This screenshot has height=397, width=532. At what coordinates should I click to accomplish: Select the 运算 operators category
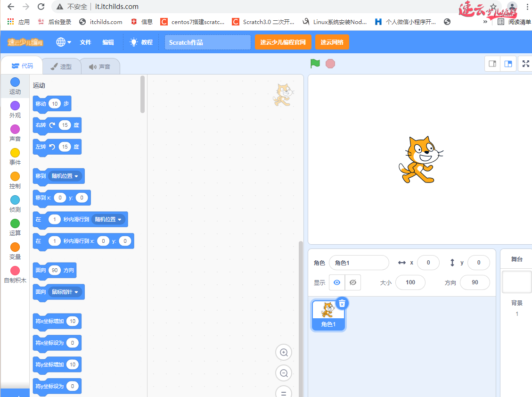[x=15, y=227]
